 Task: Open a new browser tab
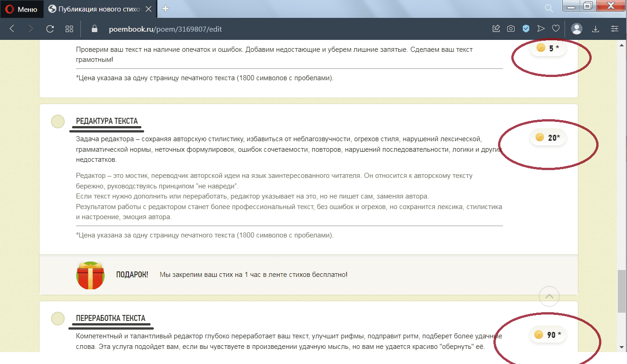166,9
